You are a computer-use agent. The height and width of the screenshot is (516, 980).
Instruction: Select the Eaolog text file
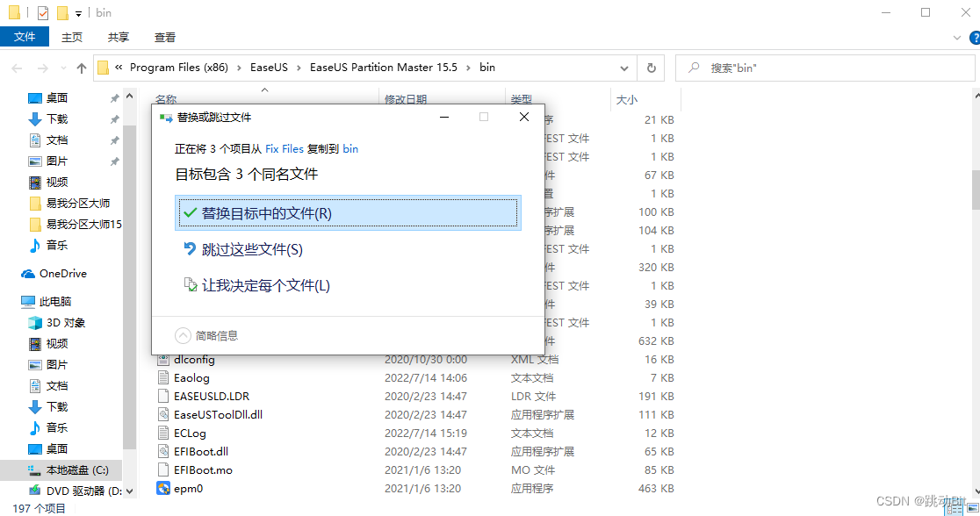[192, 378]
